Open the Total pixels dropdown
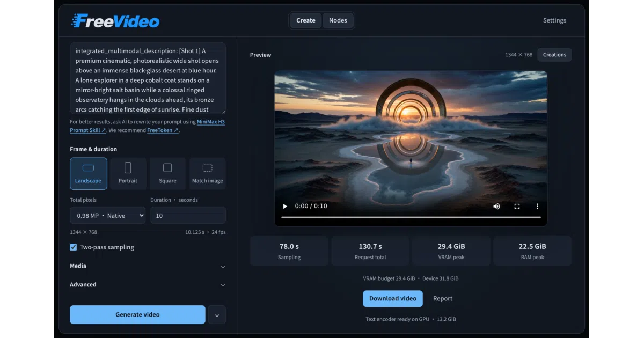 107,215
